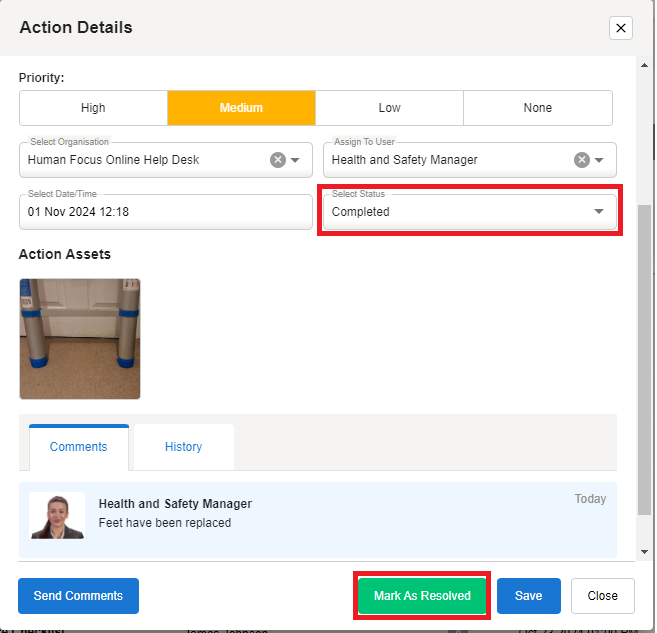Set priority to High
The width and height of the screenshot is (657, 633).
pos(93,108)
